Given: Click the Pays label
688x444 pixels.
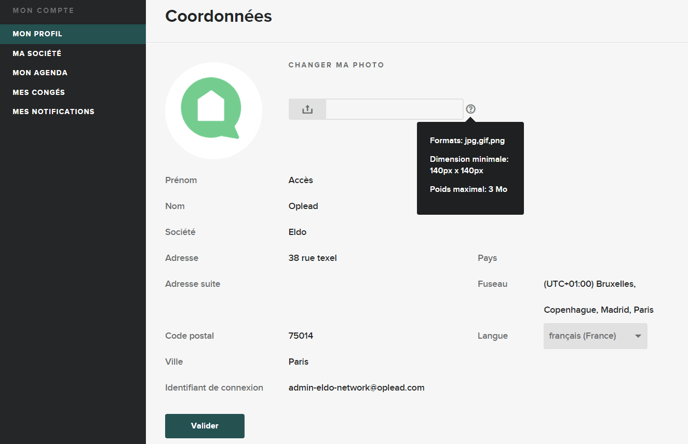Looking at the screenshot, I should (487, 258).
